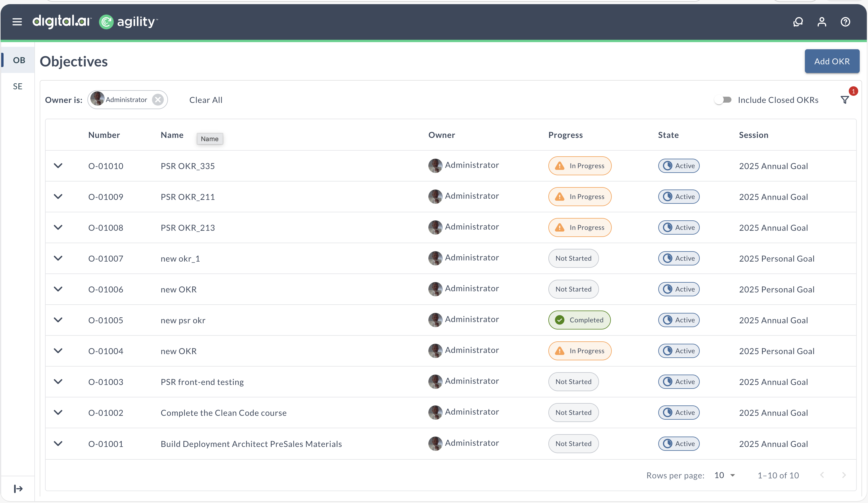Click Administrator's avatar on the new psr okr row
This screenshot has width=868, height=503.
(x=435, y=320)
